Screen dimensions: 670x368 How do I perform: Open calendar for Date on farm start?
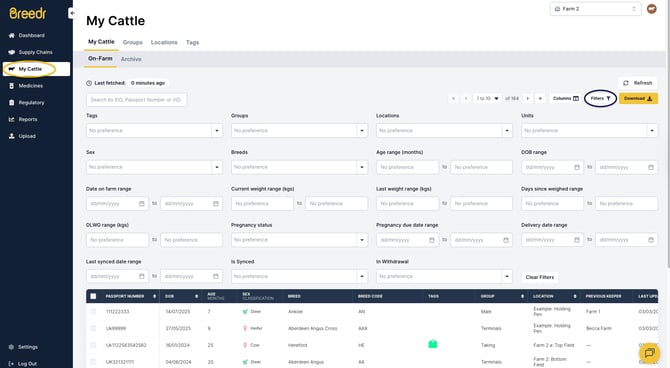tap(141, 203)
